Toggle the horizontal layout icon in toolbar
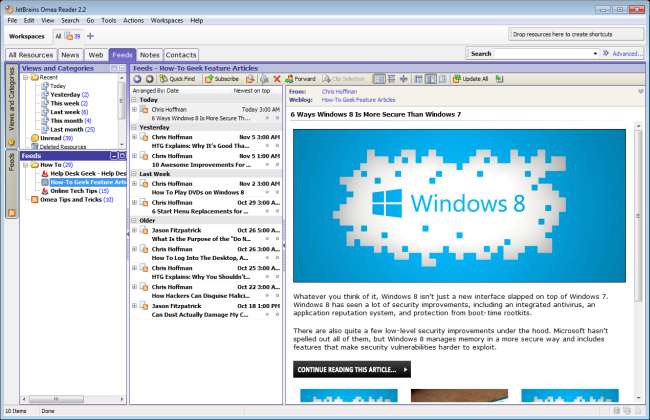650x420 pixels. click(419, 79)
